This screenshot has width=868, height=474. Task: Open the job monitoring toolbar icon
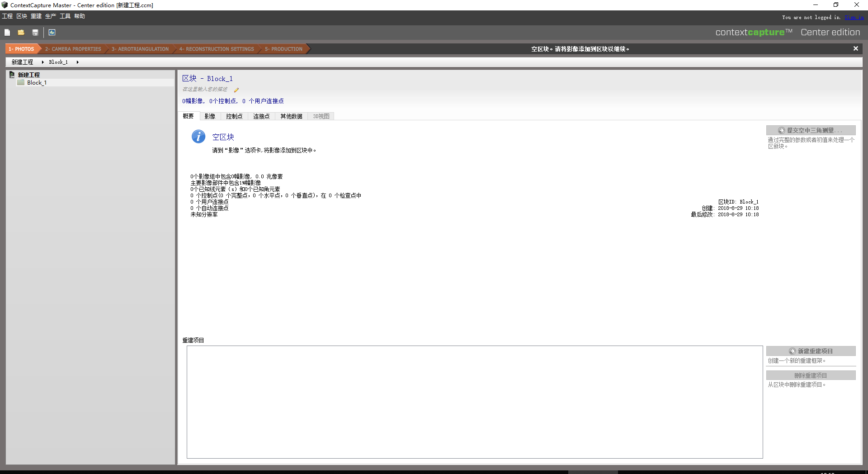click(52, 33)
